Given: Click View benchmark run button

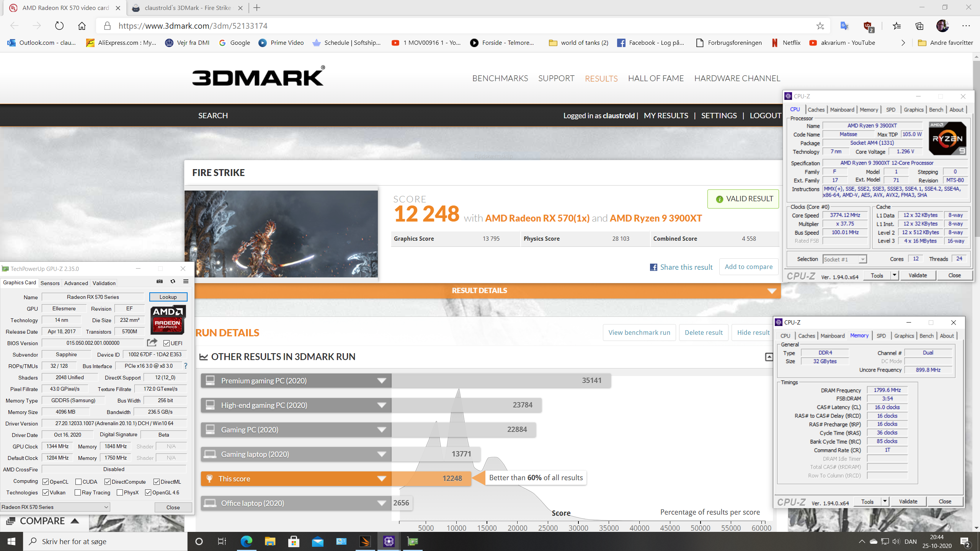Looking at the screenshot, I should click(x=639, y=333).
